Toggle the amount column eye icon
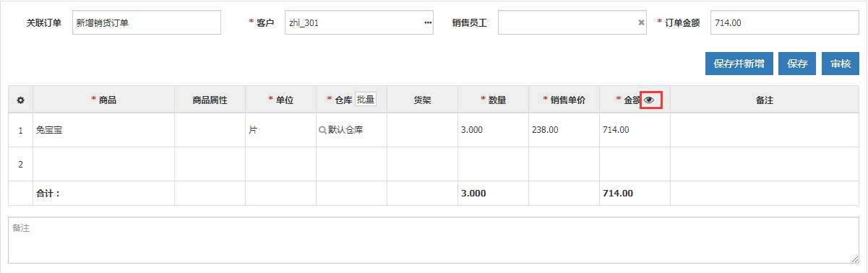This screenshot has height=273, width=868. point(649,100)
